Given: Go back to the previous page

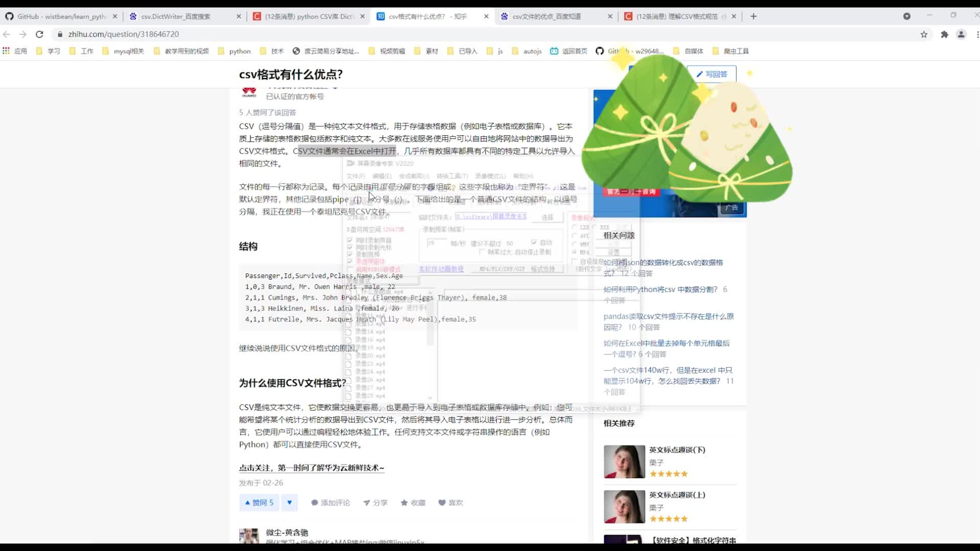Looking at the screenshot, I should (7, 34).
